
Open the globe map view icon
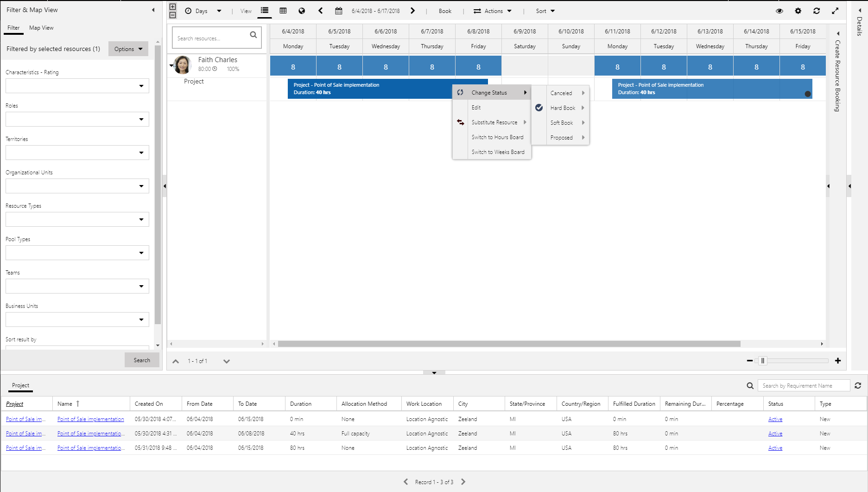pyautogui.click(x=302, y=11)
